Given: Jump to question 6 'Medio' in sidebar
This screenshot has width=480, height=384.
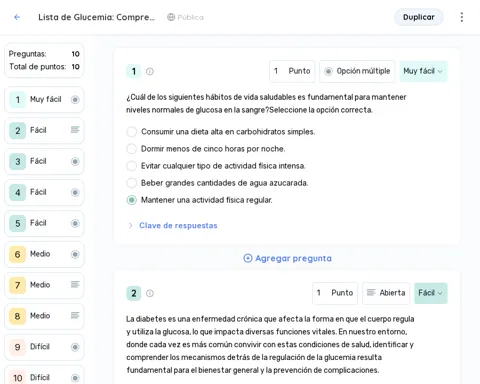Looking at the screenshot, I should (x=44, y=254).
